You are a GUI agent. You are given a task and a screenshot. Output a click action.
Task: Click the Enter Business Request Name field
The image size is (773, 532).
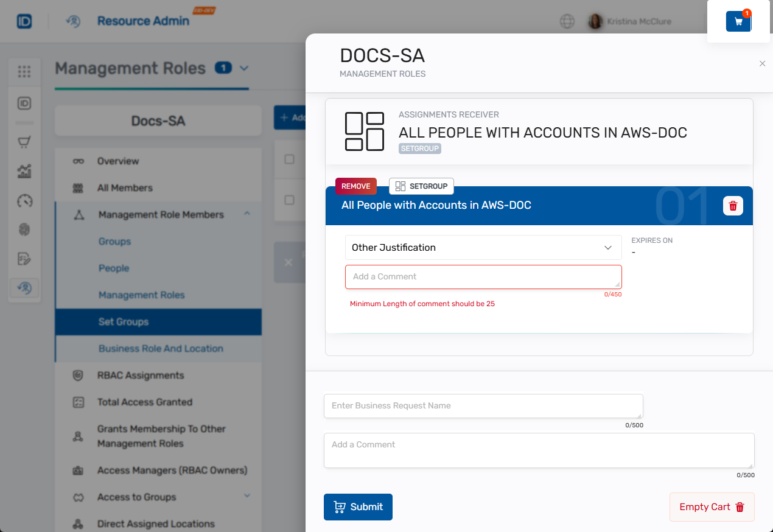483,406
